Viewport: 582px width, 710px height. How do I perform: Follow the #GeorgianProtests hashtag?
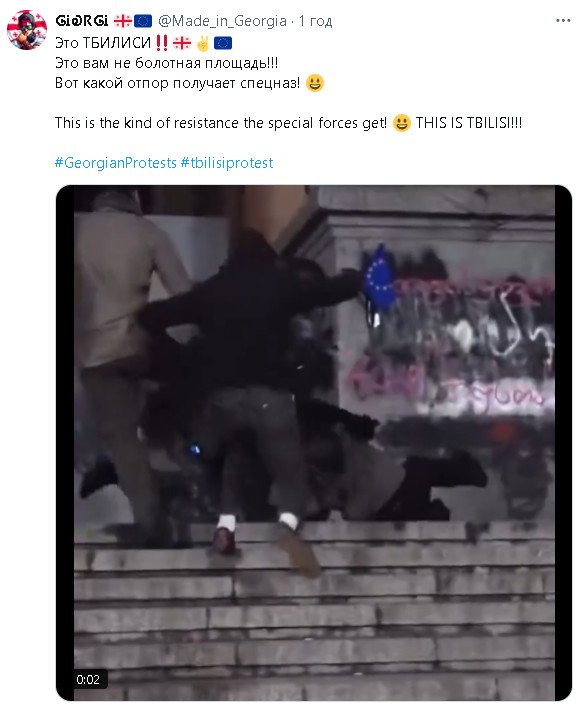coord(115,163)
